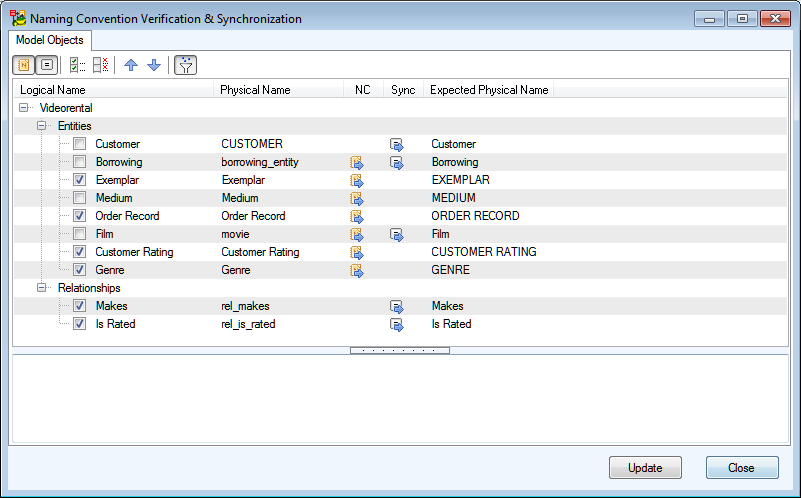Image resolution: width=801 pixels, height=498 pixels.
Task: Jump to next item with blue down arrow
Action: 154,65
